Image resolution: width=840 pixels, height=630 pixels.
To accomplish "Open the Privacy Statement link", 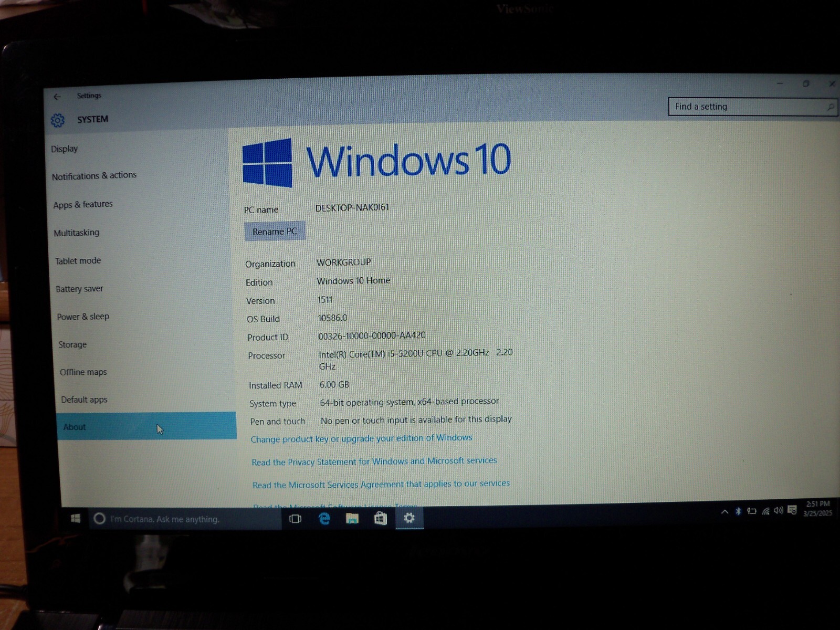I will click(x=374, y=461).
